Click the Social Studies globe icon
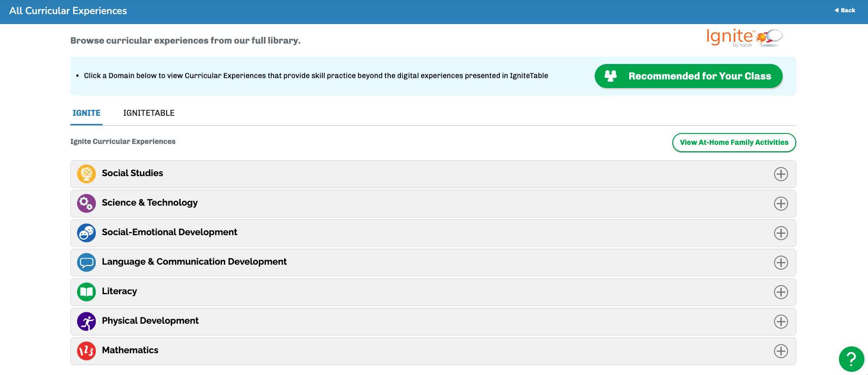 click(x=86, y=174)
